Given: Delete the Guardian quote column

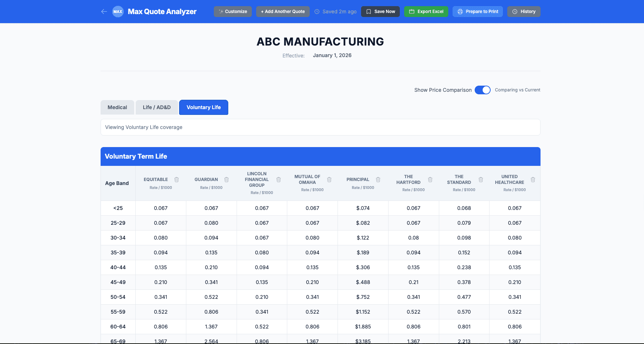Looking at the screenshot, I should [226, 180].
